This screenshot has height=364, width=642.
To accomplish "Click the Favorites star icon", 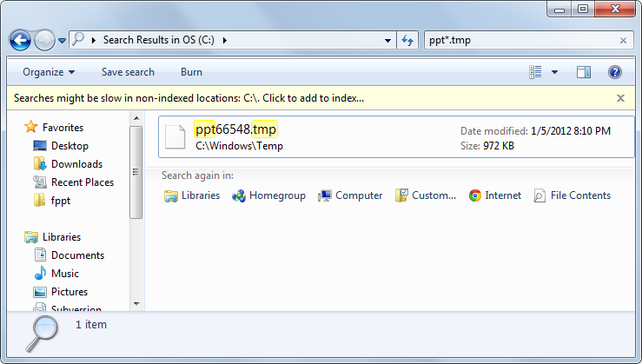I will [x=30, y=127].
